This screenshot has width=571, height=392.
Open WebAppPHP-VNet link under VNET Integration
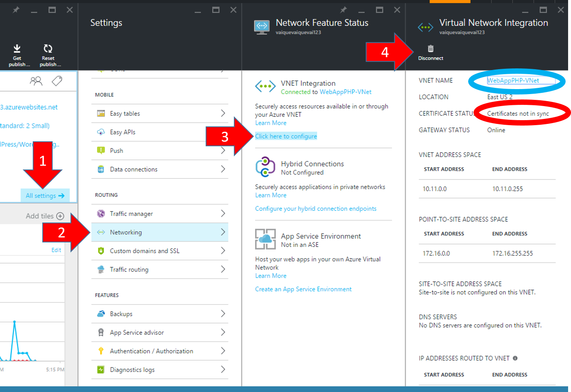point(345,92)
